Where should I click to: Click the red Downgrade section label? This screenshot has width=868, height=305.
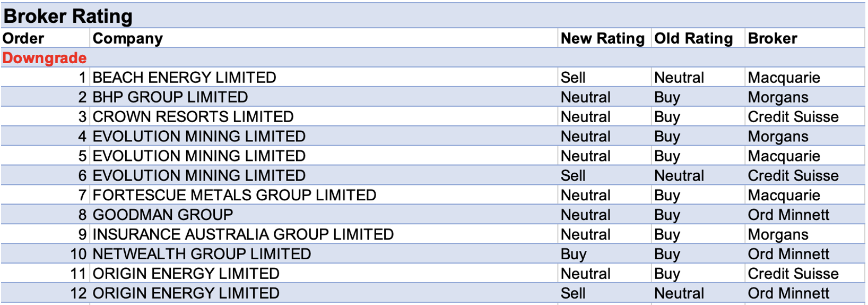click(x=45, y=58)
